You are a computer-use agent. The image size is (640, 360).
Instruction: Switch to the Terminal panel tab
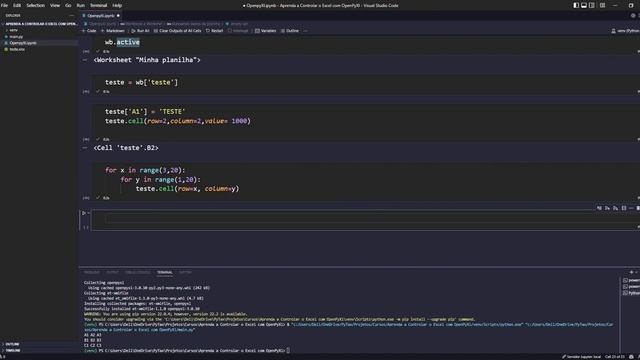point(164,272)
